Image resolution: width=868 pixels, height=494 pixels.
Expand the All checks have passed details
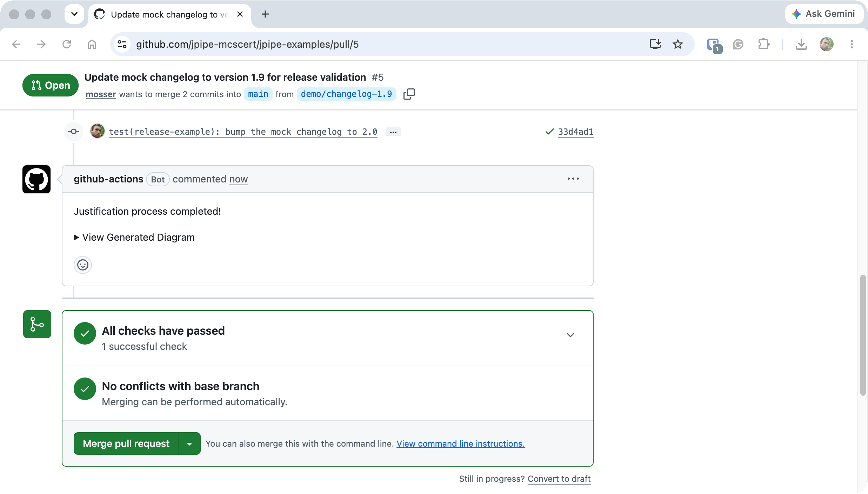tap(570, 335)
